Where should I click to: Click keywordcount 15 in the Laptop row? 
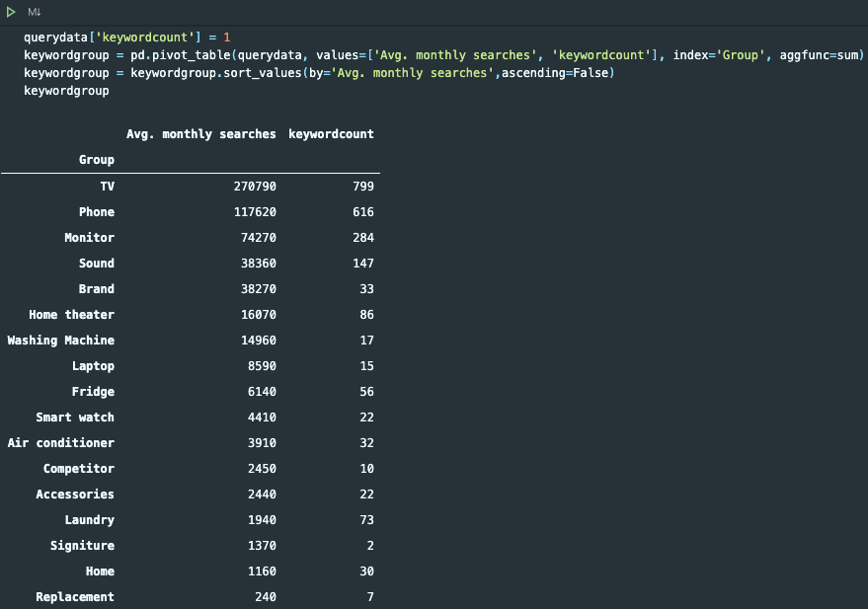(367, 366)
